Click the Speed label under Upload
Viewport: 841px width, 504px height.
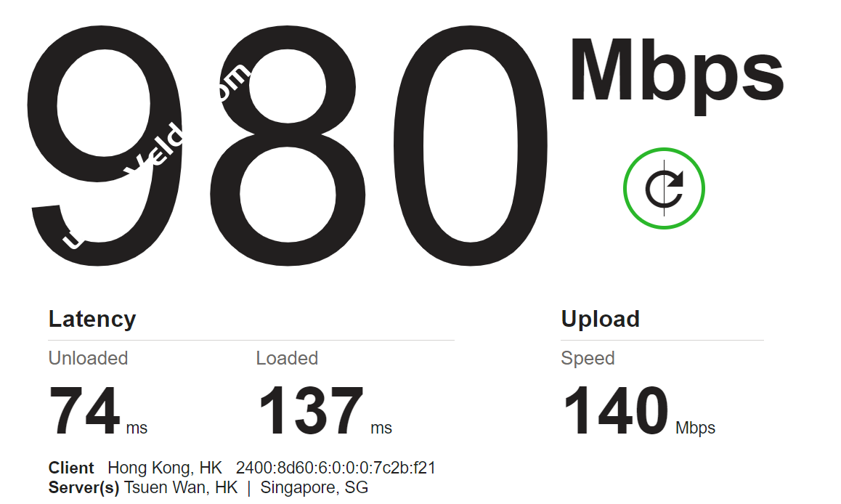point(588,358)
